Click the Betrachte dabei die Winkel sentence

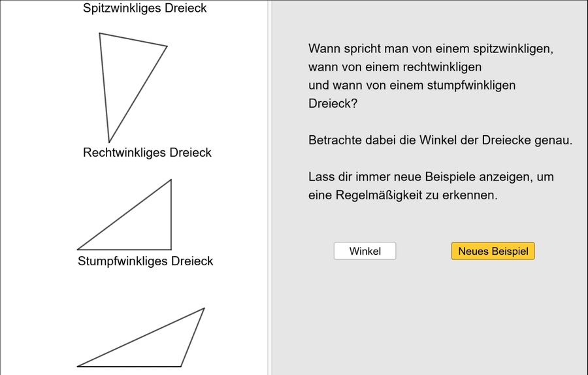(440, 140)
